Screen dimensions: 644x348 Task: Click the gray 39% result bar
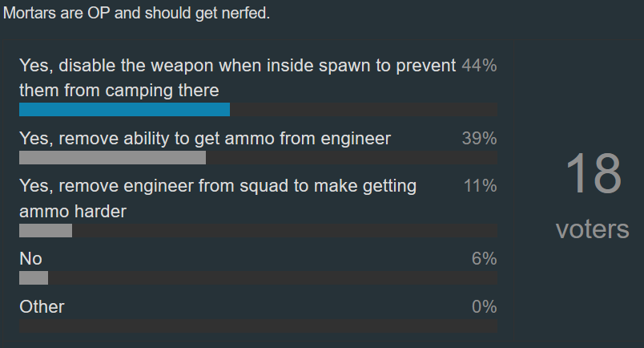click(112, 158)
